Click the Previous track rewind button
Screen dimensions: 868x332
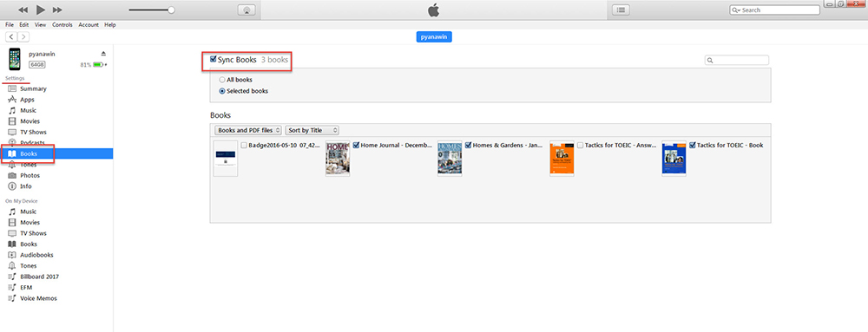pyautogui.click(x=23, y=10)
